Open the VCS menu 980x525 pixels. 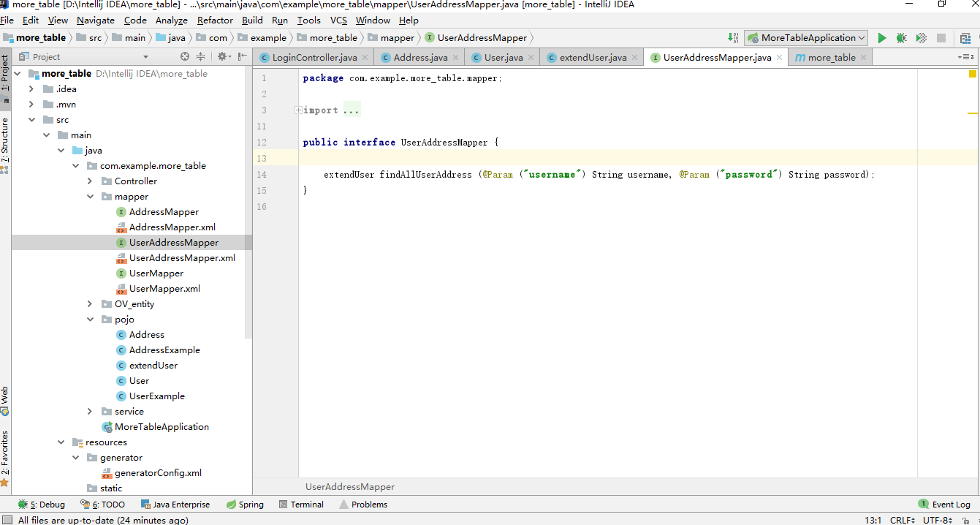[x=338, y=20]
